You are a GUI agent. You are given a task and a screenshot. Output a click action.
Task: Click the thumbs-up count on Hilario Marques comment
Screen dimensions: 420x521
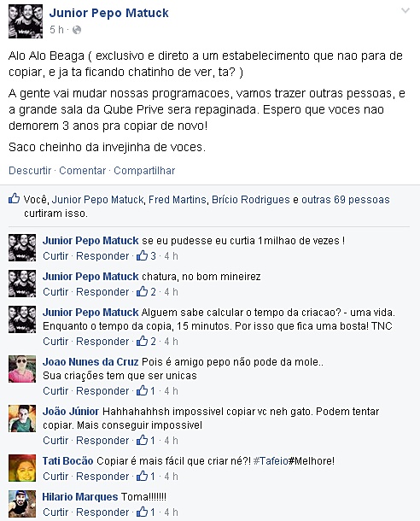(146, 512)
